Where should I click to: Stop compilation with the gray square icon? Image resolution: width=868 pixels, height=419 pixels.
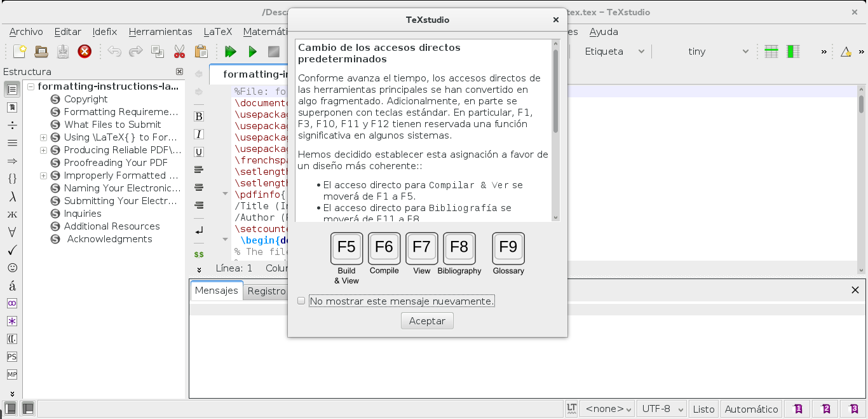coord(274,52)
